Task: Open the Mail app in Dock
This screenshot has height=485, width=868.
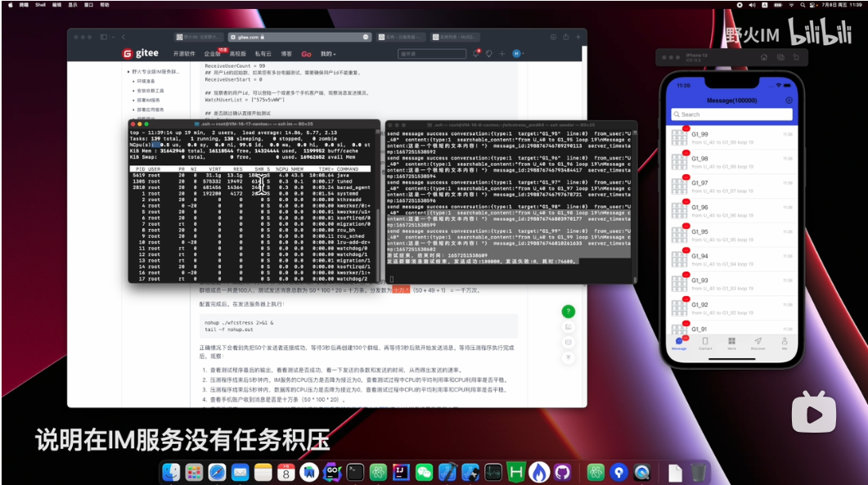Action: (240, 472)
